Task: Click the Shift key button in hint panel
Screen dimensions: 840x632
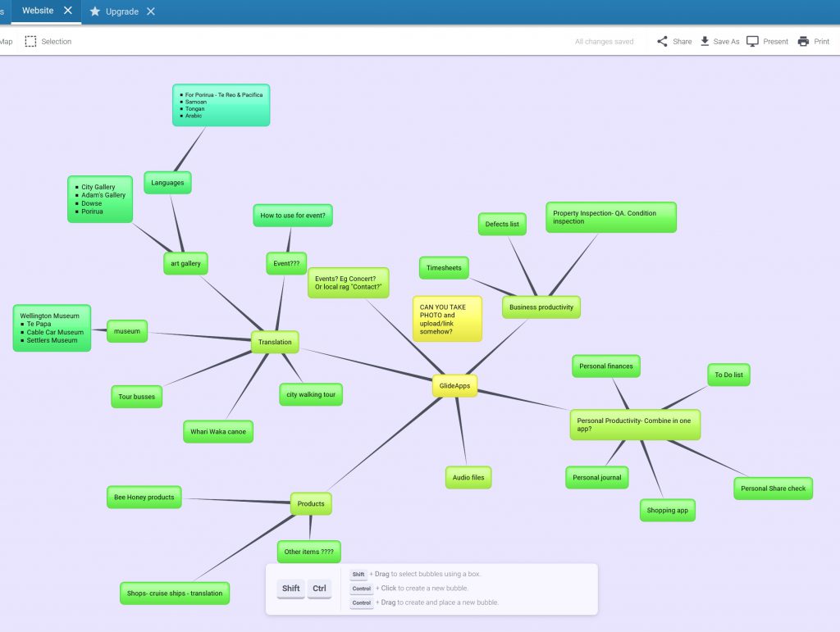Action: (290, 589)
